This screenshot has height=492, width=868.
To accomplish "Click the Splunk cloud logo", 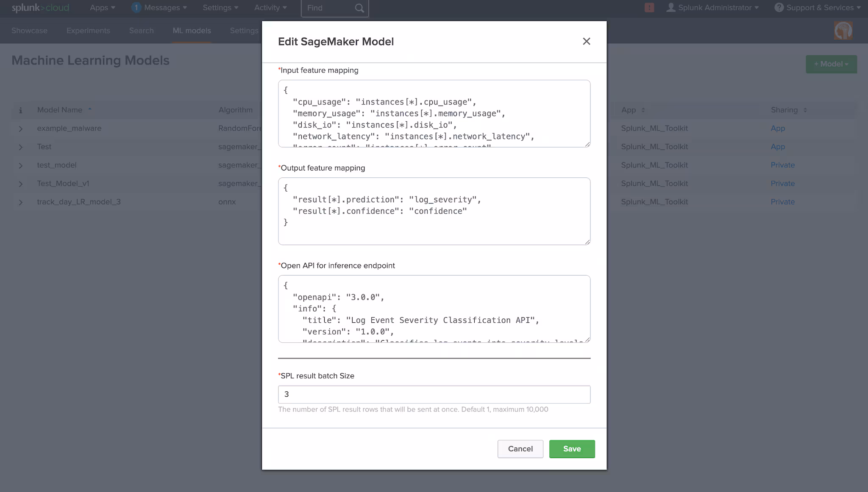I will tap(40, 8).
